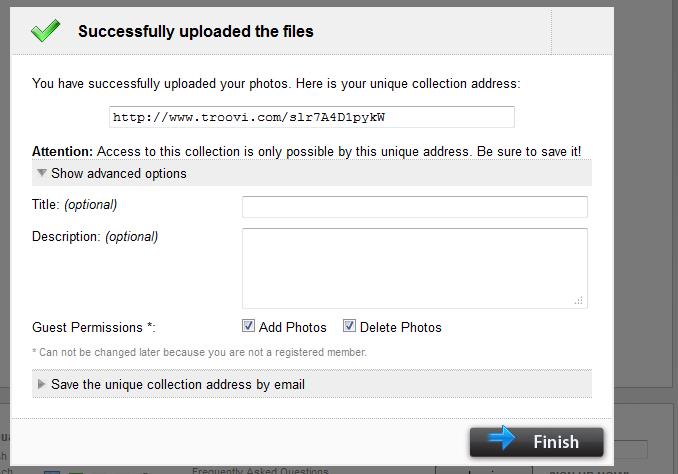This screenshot has height=474, width=678.
Task: Click the bold 'Attention:' warning text
Action: 62,151
